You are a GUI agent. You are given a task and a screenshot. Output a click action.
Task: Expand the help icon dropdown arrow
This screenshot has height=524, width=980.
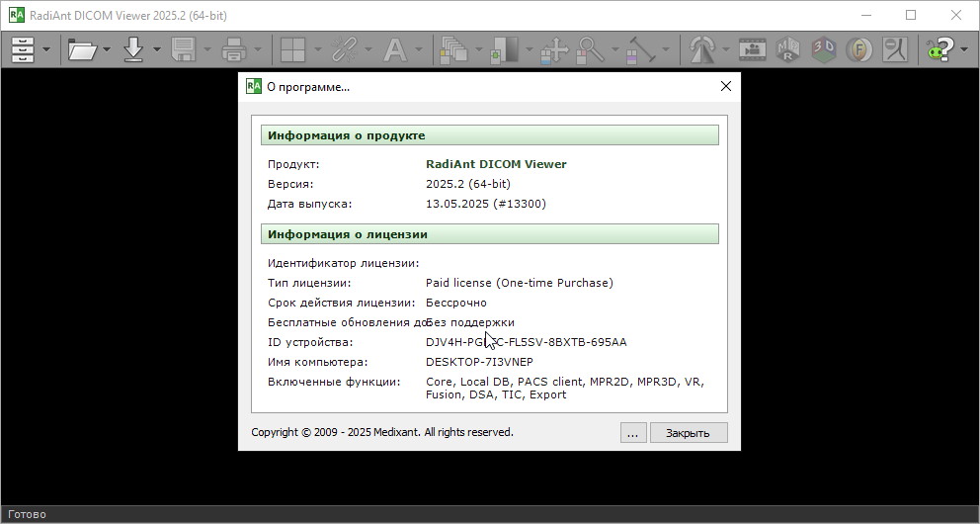(964, 49)
